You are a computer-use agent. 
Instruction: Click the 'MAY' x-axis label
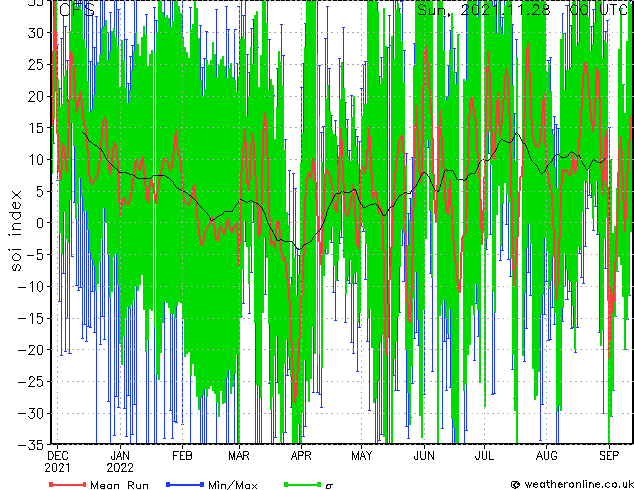(x=362, y=456)
